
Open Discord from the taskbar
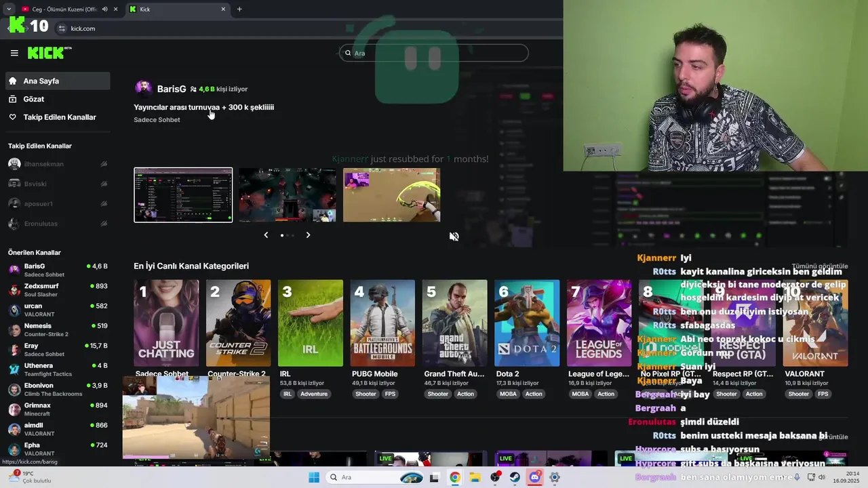(535, 477)
